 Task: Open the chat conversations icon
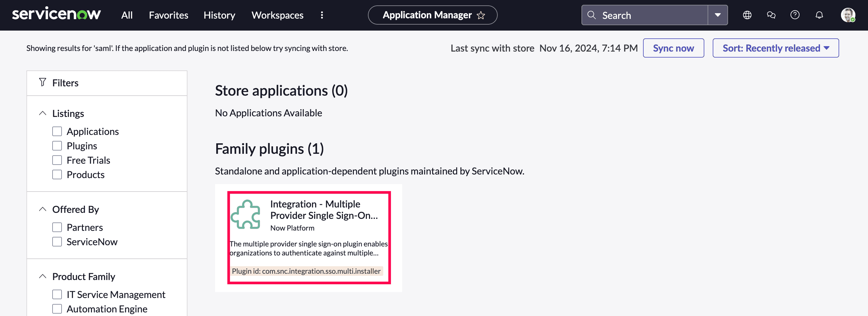click(x=771, y=15)
